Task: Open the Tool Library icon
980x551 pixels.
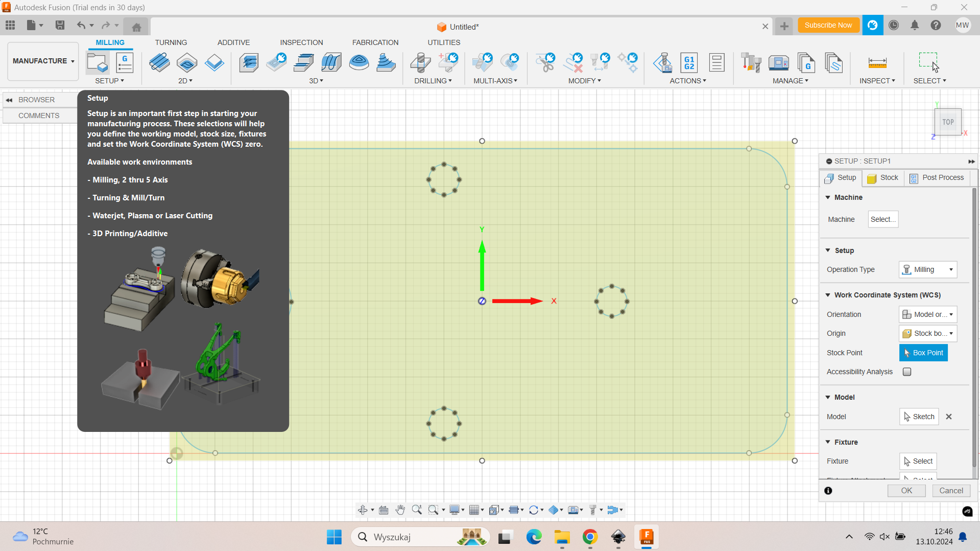Action: pyautogui.click(x=751, y=63)
